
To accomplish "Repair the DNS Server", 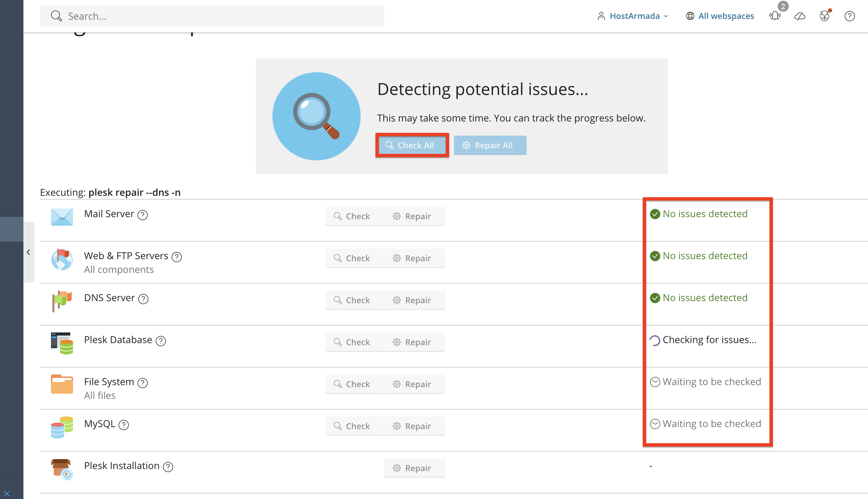I will tap(414, 300).
